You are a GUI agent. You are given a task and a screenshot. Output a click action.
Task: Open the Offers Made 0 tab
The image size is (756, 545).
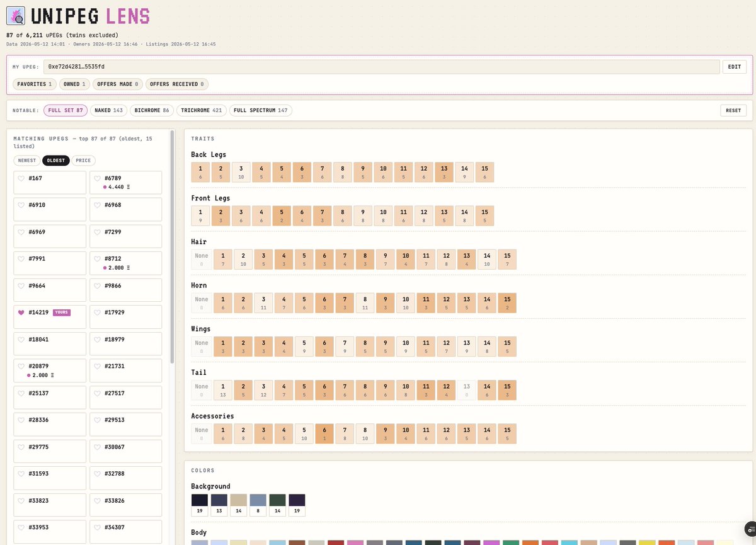click(118, 84)
